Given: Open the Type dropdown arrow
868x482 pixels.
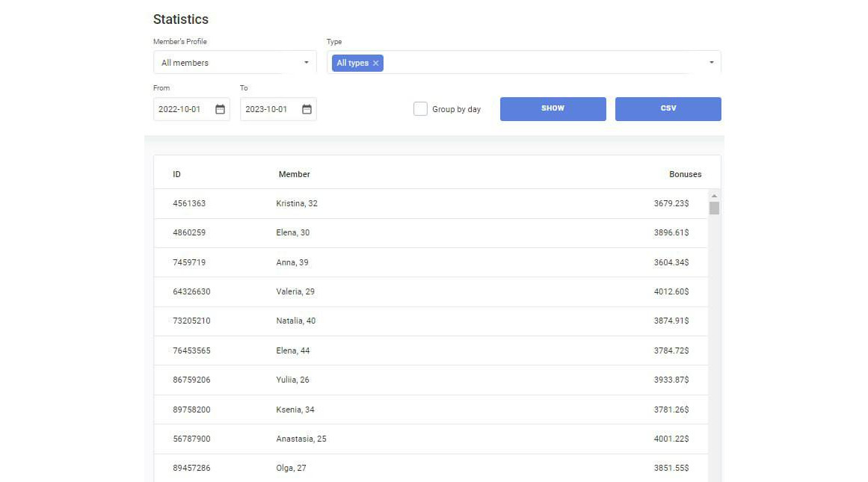Looking at the screenshot, I should (711, 63).
